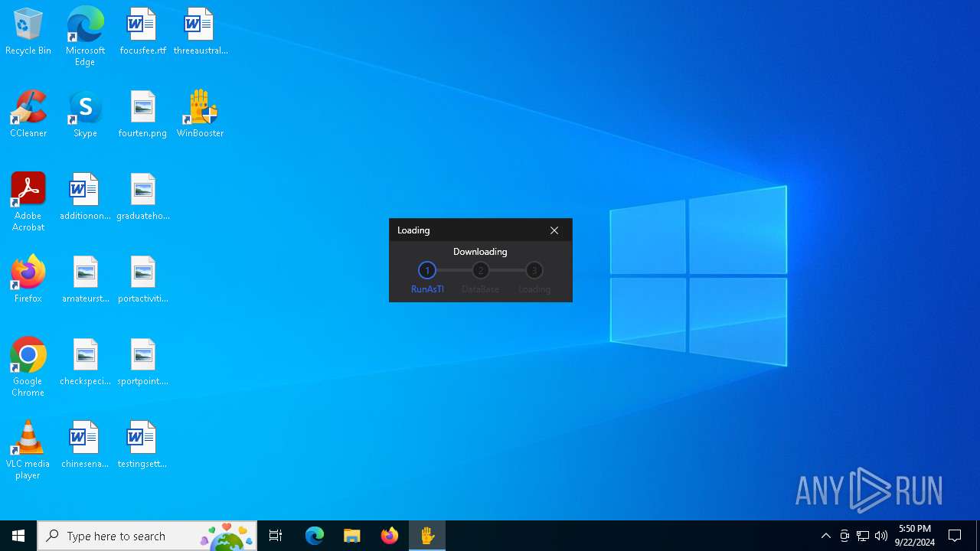Open the volume control tray icon

[881, 536]
